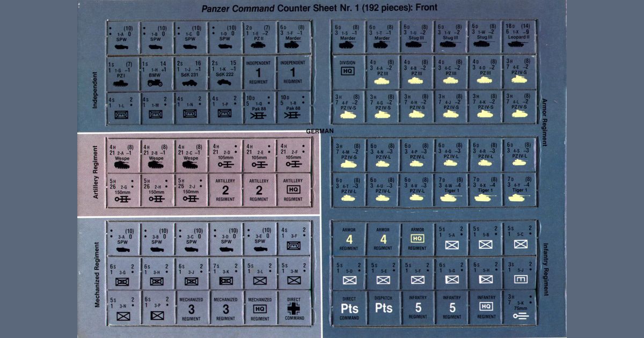This screenshot has width=644, height=338.
Task: Pick the PZ I tank counter
Action: click(122, 72)
